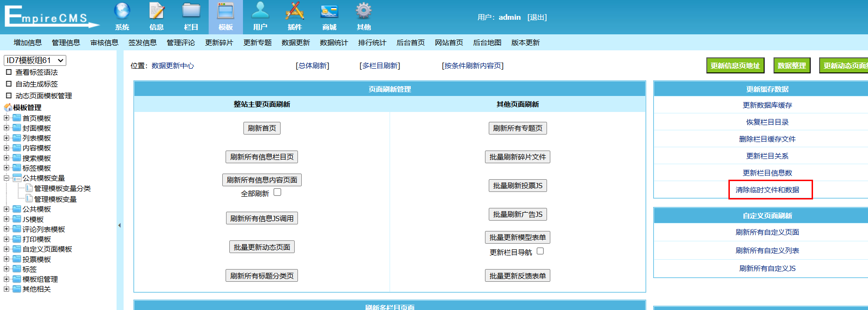Collapse the 公共模板变量 tree node
This screenshot has width=868, height=310.
tap(7, 178)
